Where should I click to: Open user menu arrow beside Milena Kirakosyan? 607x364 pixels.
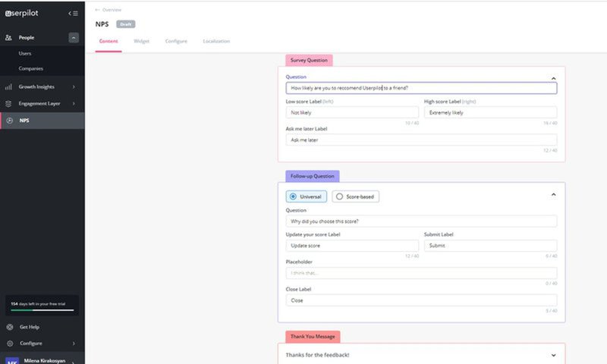[73, 362]
